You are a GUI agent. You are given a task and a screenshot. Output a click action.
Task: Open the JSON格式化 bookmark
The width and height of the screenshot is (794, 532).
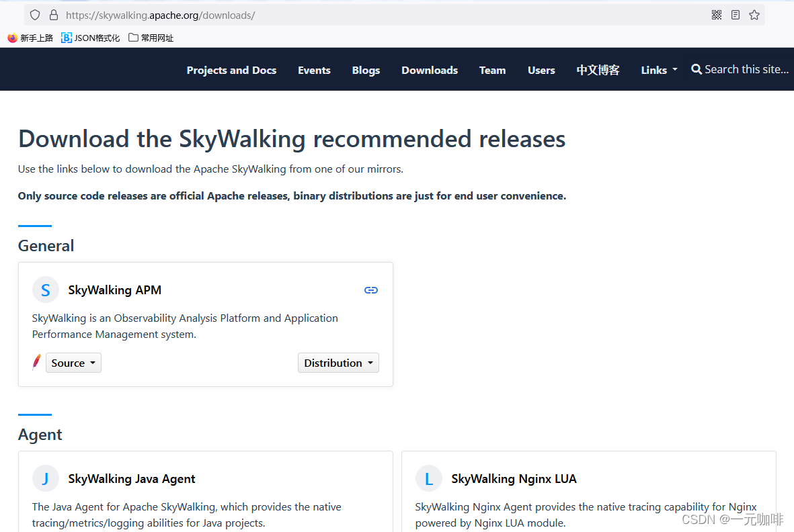click(x=90, y=38)
